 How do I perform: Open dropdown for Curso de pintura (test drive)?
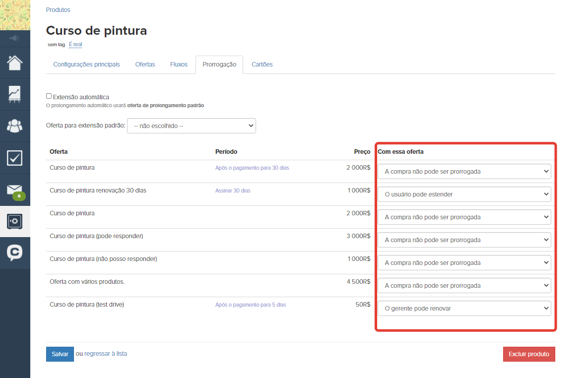(x=464, y=309)
